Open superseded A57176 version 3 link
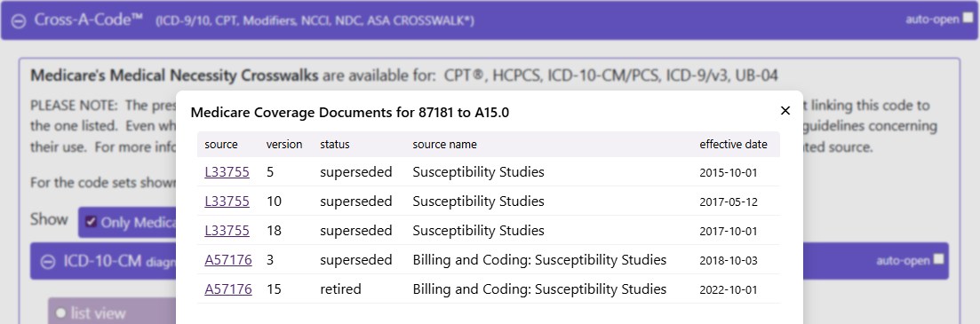The height and width of the screenshot is (324, 980). tap(228, 260)
